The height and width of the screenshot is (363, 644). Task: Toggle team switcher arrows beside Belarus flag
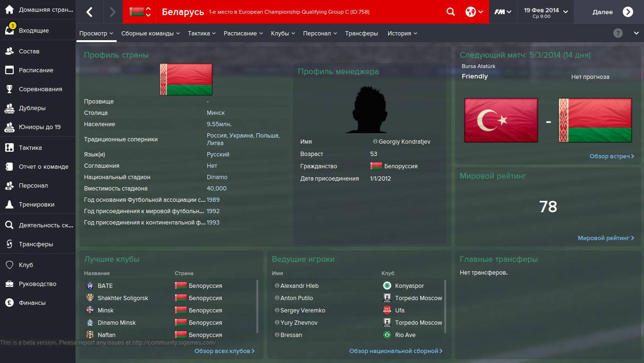[x=148, y=12]
